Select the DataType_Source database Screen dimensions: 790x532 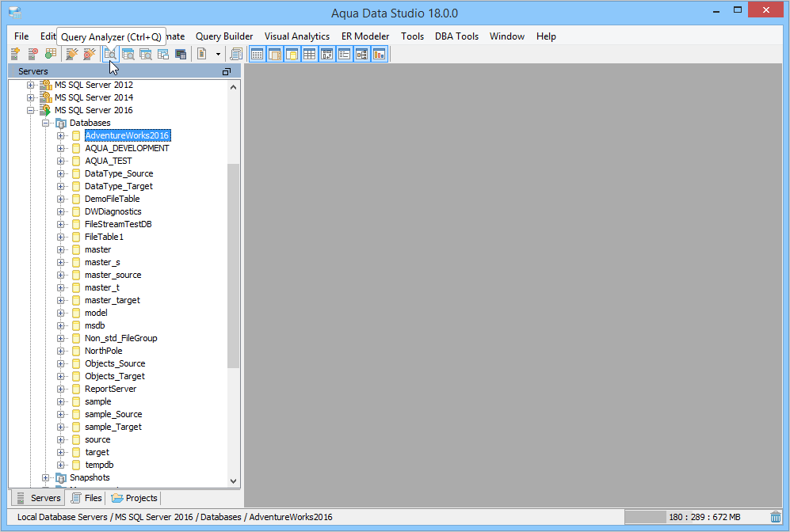119,173
